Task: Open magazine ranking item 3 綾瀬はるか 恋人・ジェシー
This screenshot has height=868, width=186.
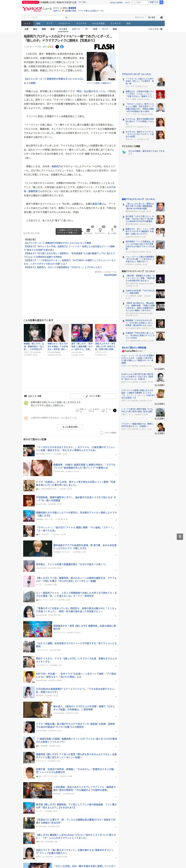Action: (143, 232)
